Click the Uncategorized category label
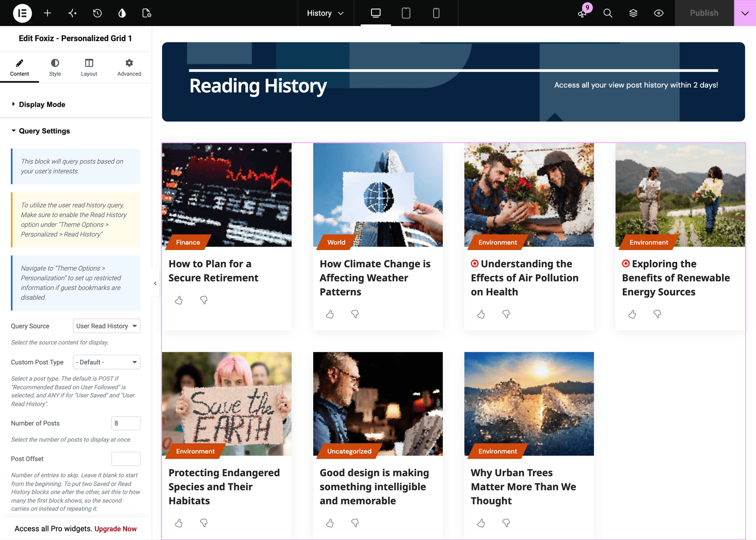Screen dimensions: 756x540 (349, 451)
